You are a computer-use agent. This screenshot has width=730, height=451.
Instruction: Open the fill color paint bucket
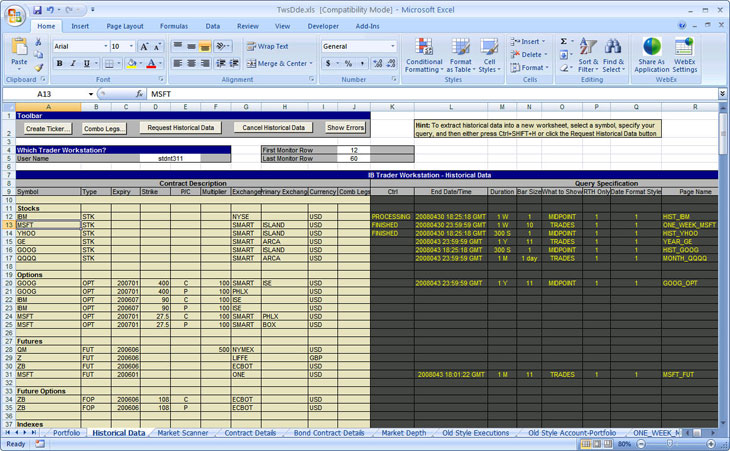[131, 63]
